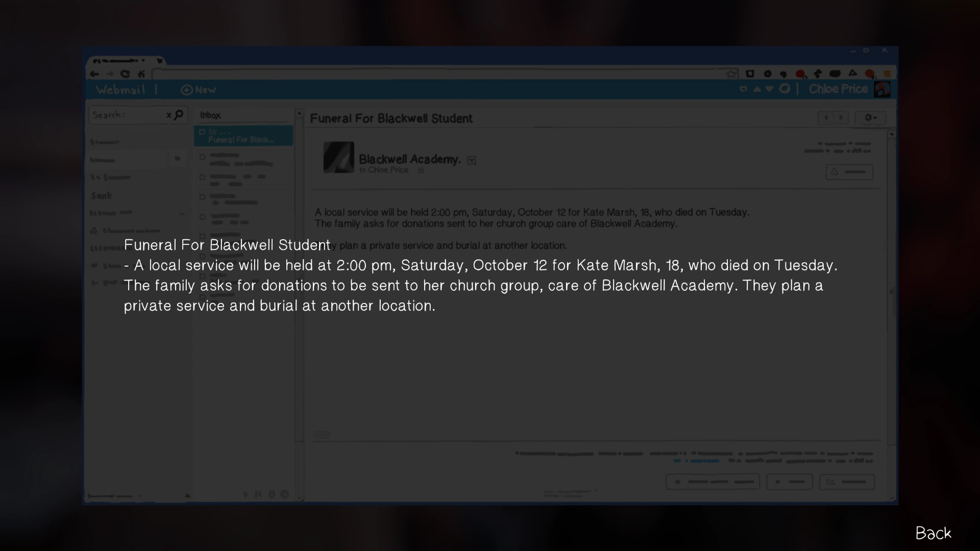Viewport: 980px width, 551px height.
Task: Click the browser back arrow icon
Action: pyautogui.click(x=94, y=74)
